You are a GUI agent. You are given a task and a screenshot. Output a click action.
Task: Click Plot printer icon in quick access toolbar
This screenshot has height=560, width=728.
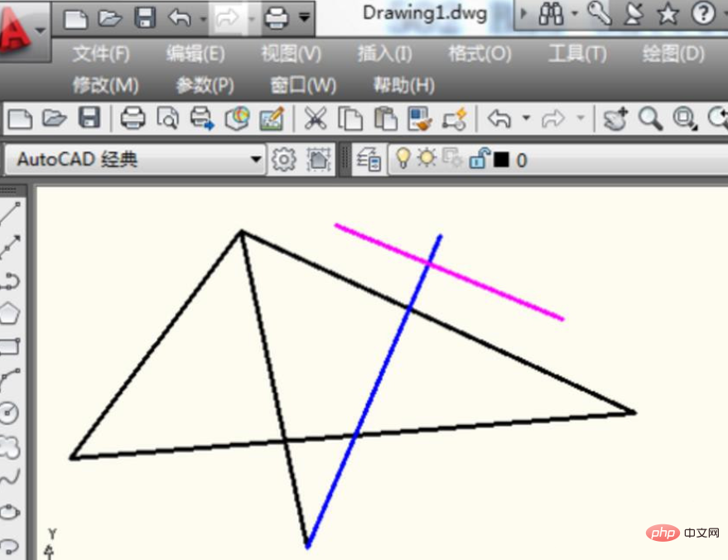pyautogui.click(x=277, y=18)
